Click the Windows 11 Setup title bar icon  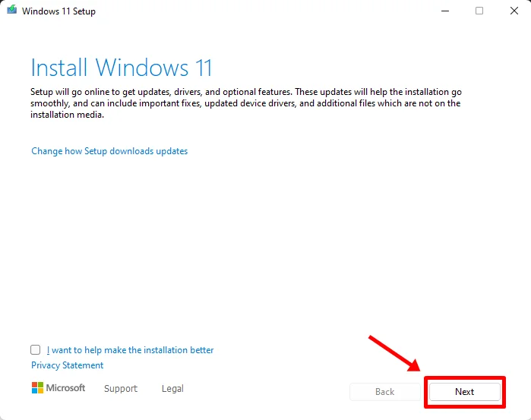pyautogui.click(x=12, y=10)
